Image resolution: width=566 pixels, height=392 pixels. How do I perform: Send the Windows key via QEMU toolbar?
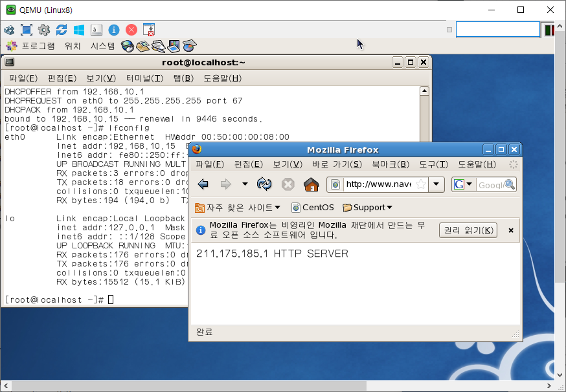(79, 30)
